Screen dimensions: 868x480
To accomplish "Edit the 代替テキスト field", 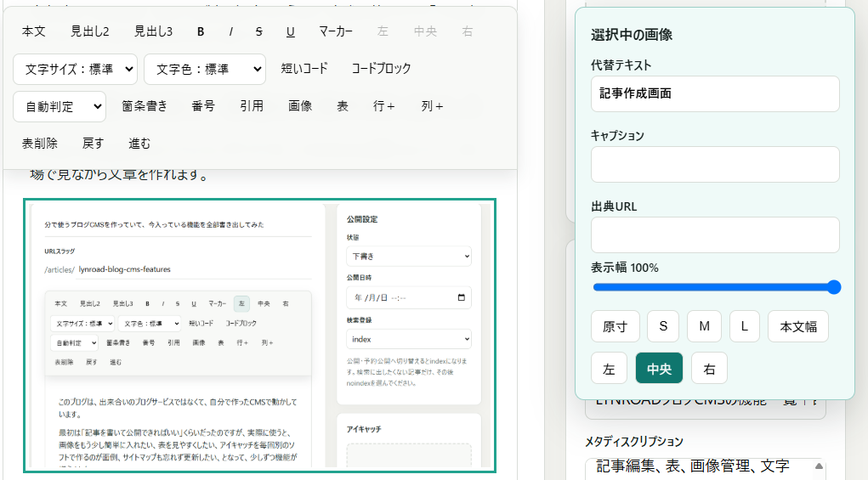I will coord(715,94).
